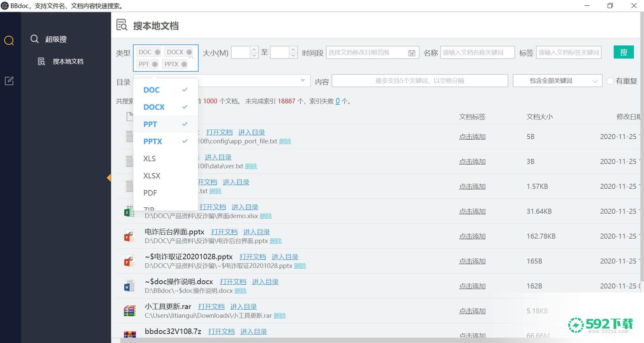Image resolution: width=644 pixels, height=343 pixels.
Task: Click 打开文档 for 电诈后台界面.pptx
Action: tap(224, 232)
